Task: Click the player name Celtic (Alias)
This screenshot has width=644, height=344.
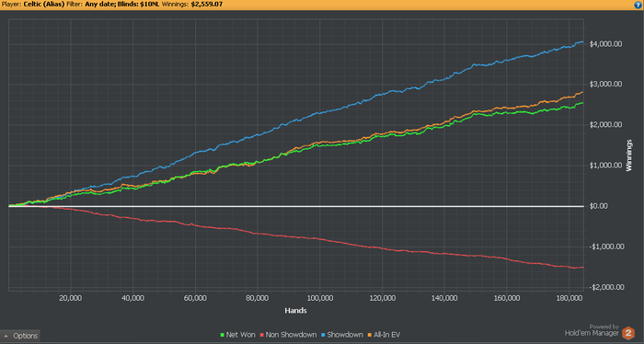Action: (x=44, y=4)
